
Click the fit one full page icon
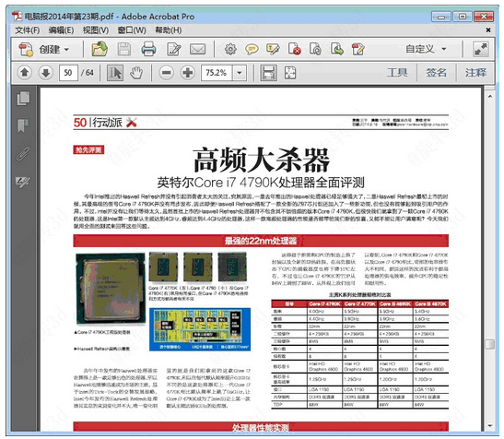[290, 73]
